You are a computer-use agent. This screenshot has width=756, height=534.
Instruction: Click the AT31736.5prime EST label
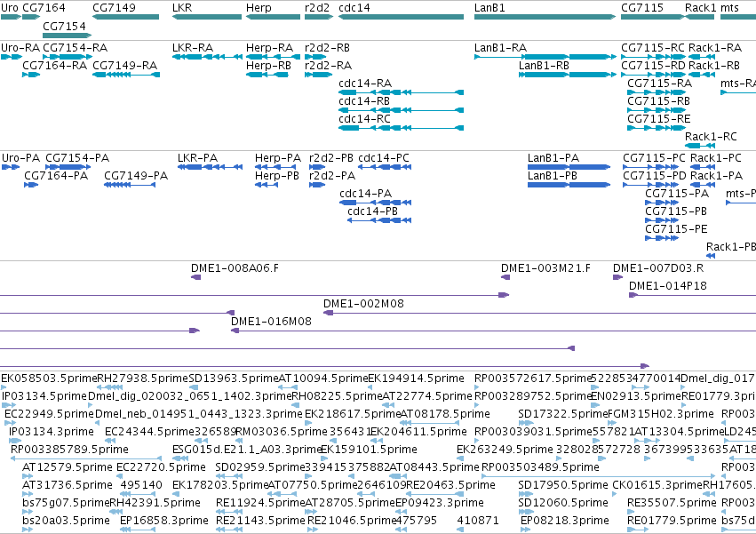click(x=68, y=485)
